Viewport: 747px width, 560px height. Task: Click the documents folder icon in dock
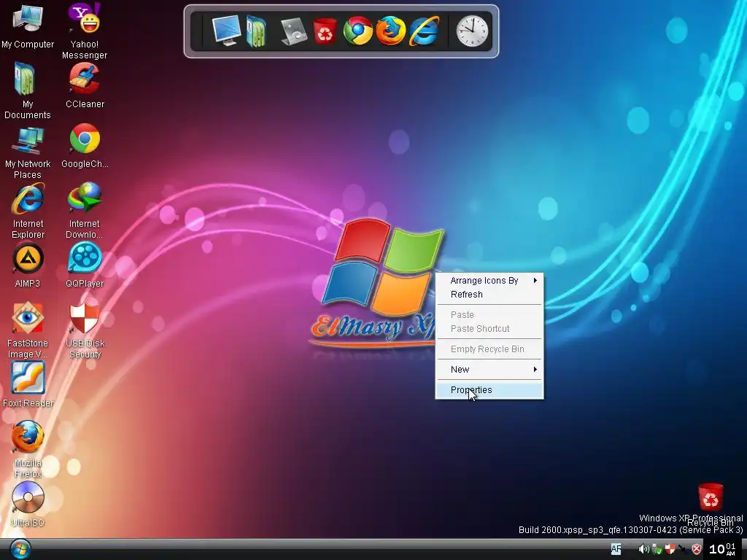click(x=256, y=31)
